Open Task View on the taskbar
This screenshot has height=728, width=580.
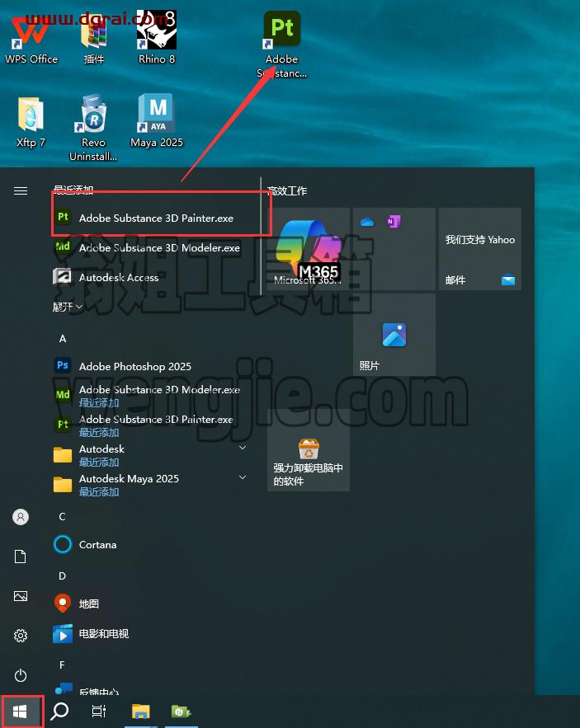pos(98,711)
